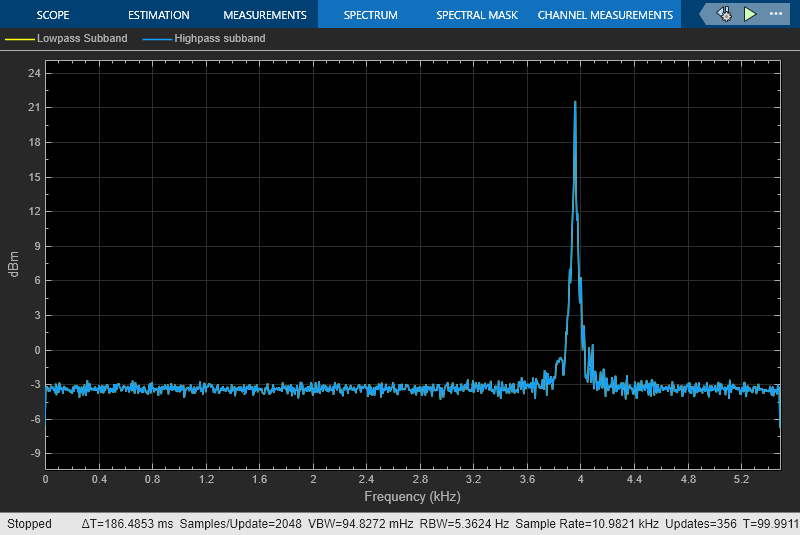Click the RBW=5.3624 Hz status entry
The width and height of the screenshot is (800, 535).
click(x=464, y=524)
